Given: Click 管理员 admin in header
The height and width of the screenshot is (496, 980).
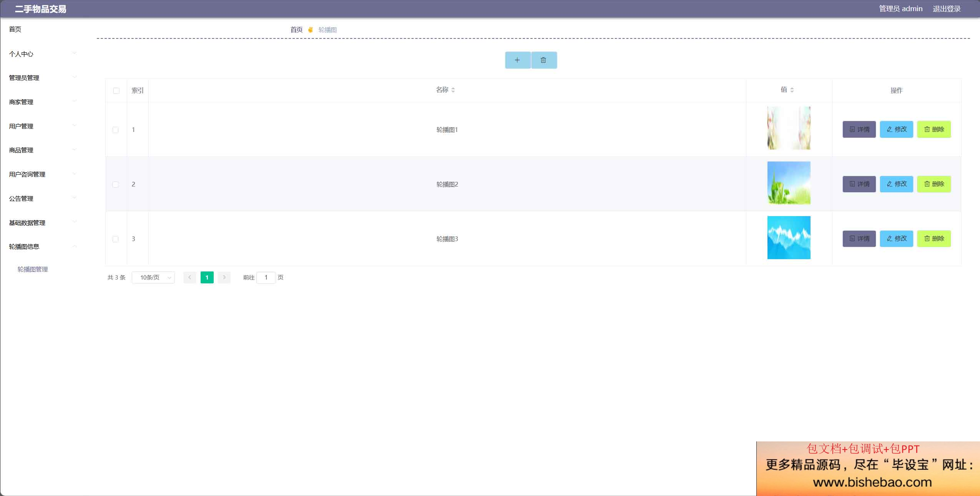Looking at the screenshot, I should pos(901,8).
